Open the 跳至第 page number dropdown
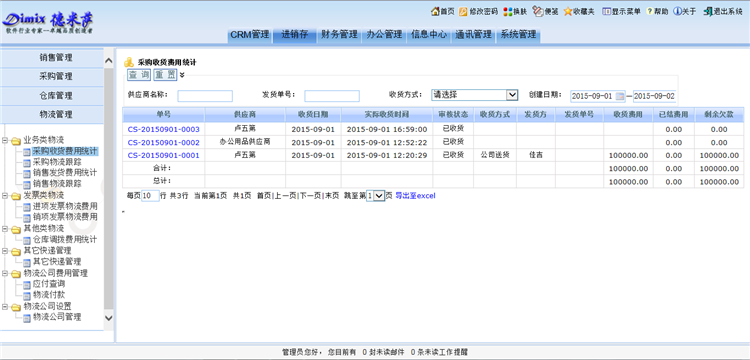This screenshot has height=360, width=750. 375,196
